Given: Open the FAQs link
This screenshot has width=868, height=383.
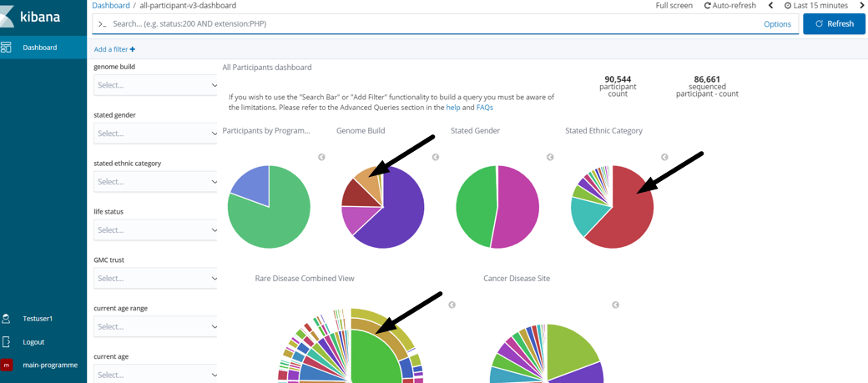Looking at the screenshot, I should (484, 108).
